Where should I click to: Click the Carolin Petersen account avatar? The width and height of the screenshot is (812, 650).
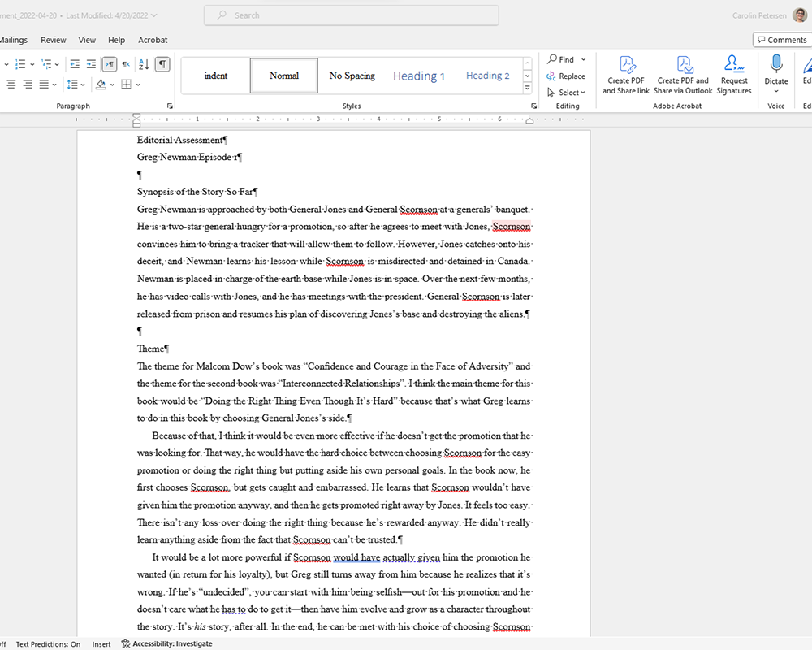click(x=800, y=15)
